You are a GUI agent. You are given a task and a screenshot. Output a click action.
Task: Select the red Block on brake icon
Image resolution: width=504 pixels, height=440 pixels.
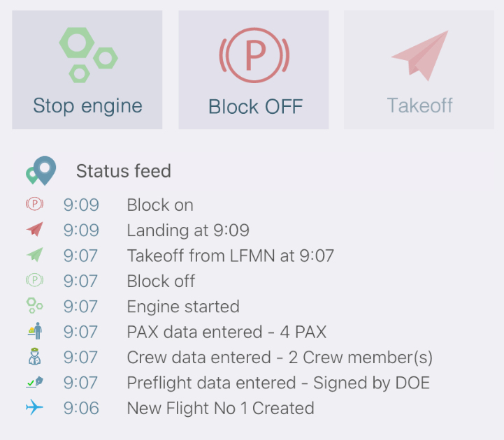35,204
